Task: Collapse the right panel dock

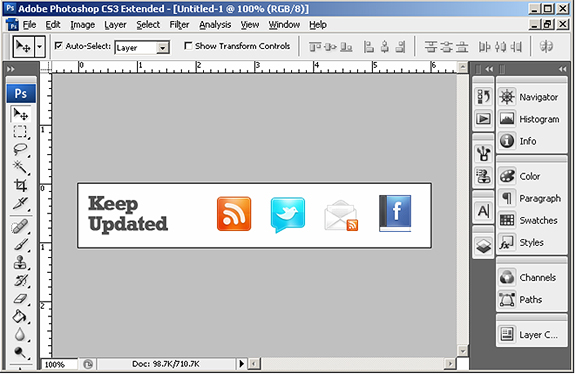Action: tap(562, 69)
